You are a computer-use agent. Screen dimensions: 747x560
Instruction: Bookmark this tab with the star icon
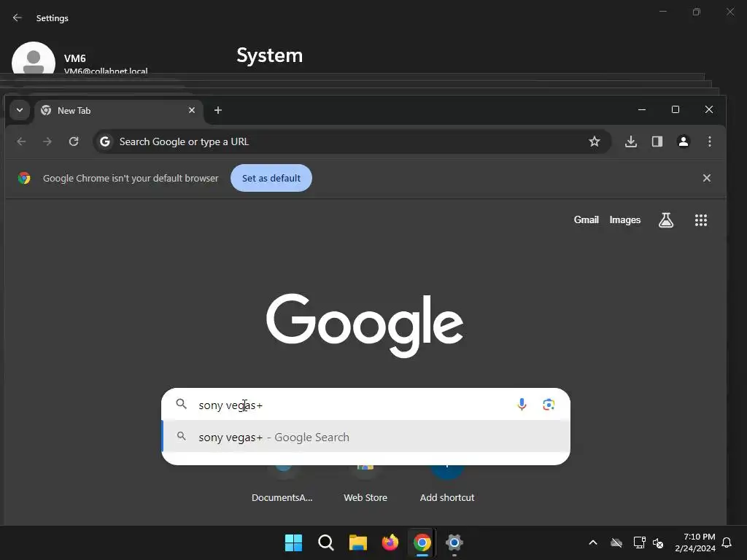[594, 141]
